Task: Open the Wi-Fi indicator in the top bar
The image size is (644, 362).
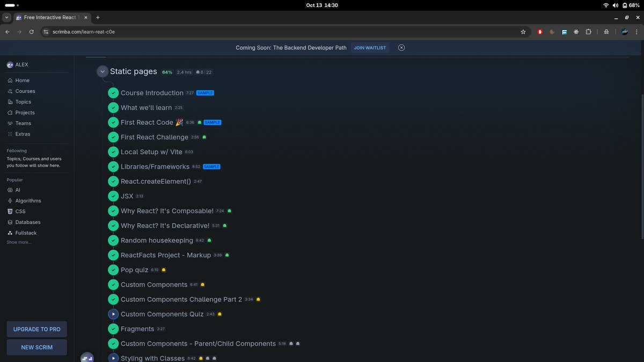Action: pyautogui.click(x=606, y=5)
